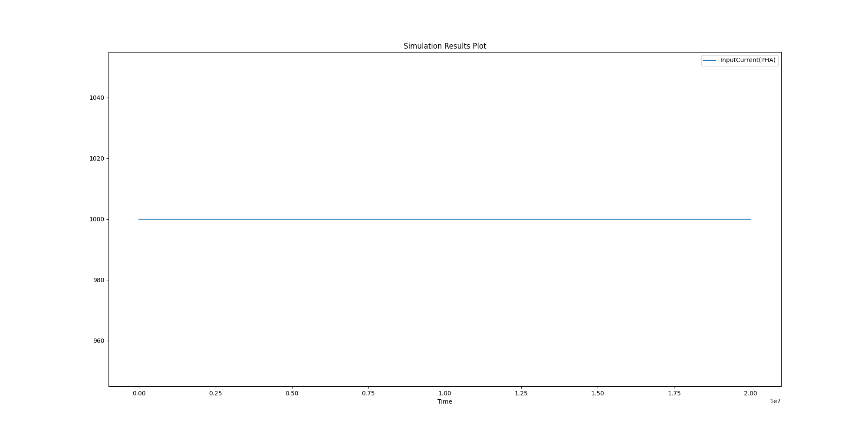Click the blue legend line sample
Screen dimensions: 868x434
point(710,60)
